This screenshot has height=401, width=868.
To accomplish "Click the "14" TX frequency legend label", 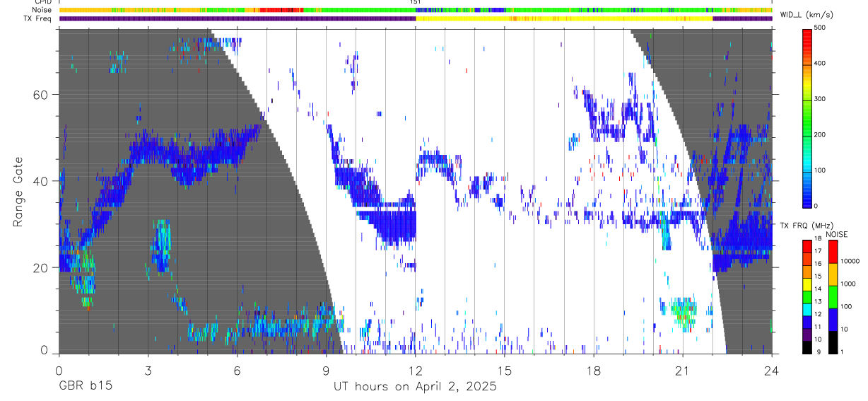I will pos(819,289).
